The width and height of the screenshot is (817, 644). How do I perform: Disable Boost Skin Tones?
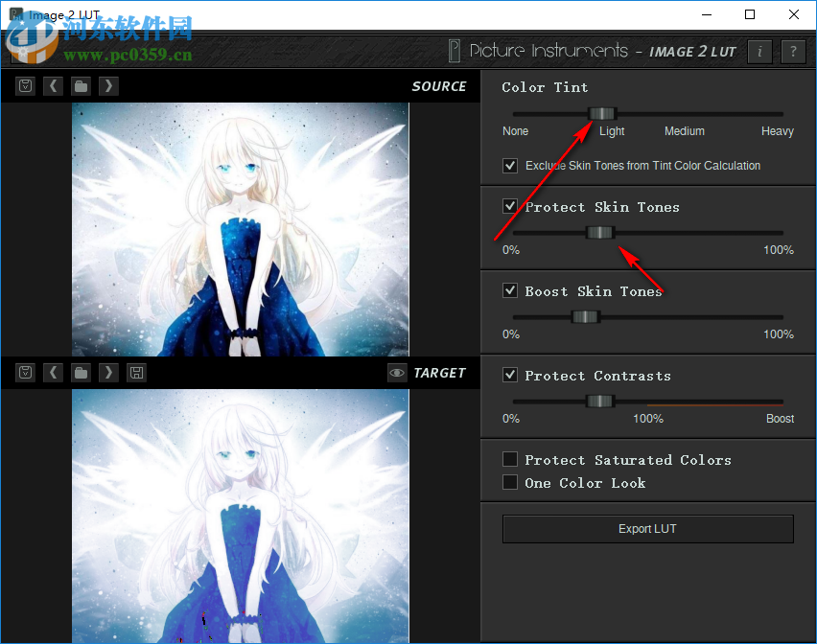pos(510,290)
